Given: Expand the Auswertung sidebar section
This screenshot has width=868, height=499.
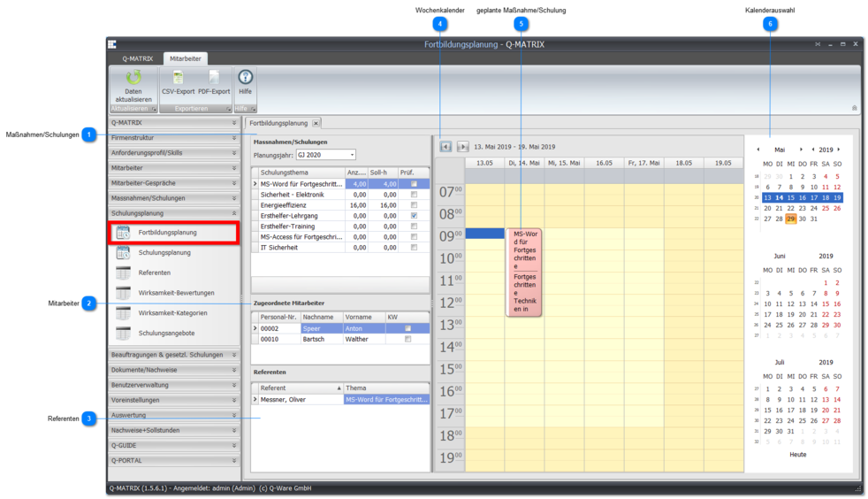Looking at the screenshot, I should pos(174,415).
